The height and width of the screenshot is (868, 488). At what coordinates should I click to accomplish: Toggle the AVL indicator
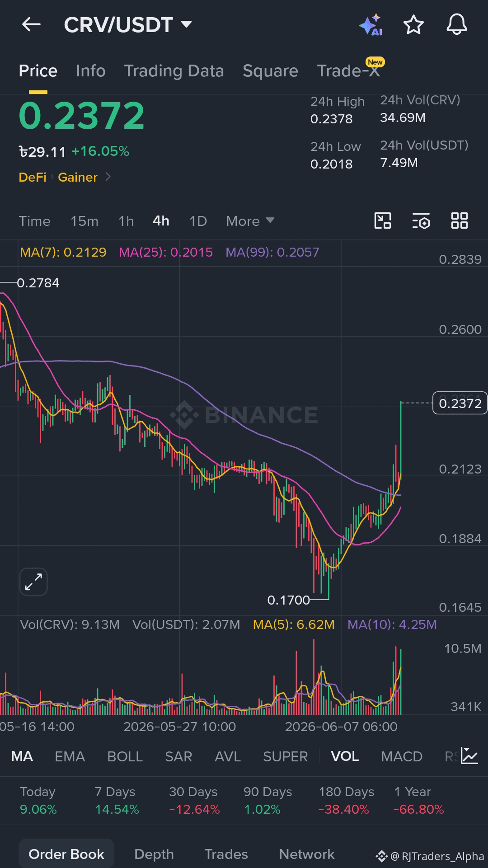(x=228, y=756)
